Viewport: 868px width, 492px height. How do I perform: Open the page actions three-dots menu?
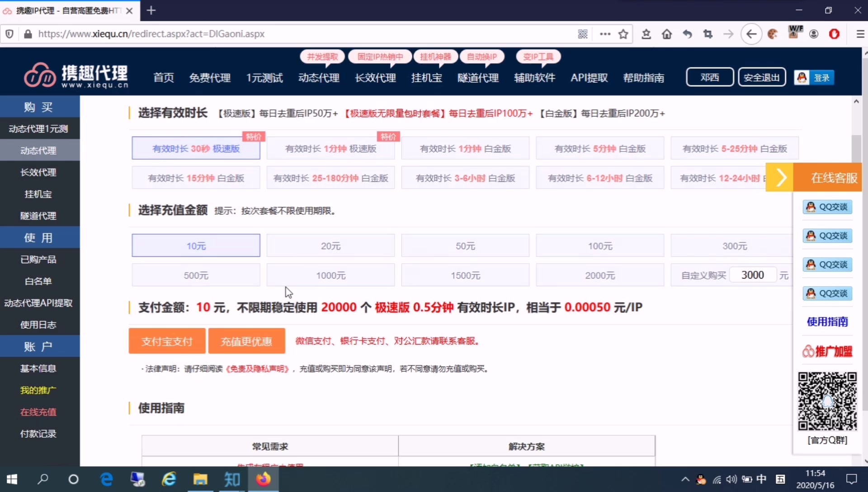[x=605, y=34]
